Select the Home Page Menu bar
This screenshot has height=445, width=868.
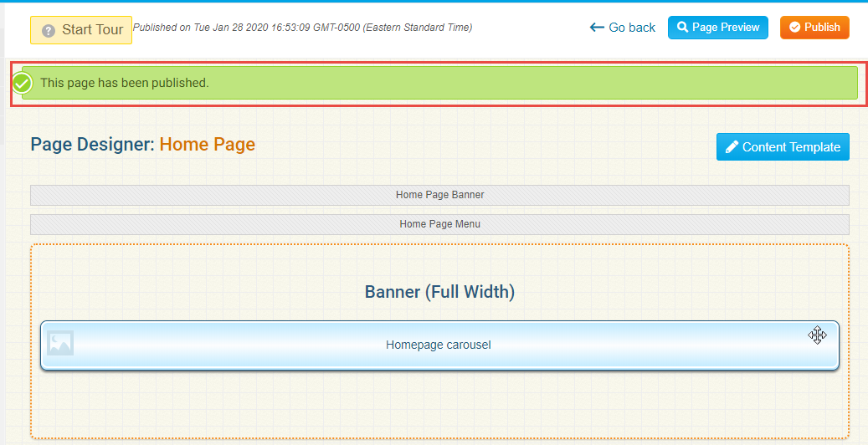tap(439, 224)
